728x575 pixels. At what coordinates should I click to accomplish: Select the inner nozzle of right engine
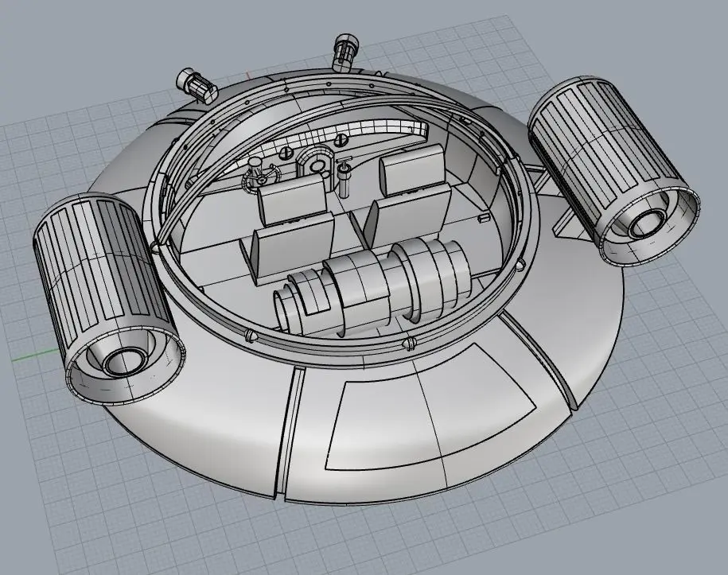pyautogui.click(x=648, y=223)
